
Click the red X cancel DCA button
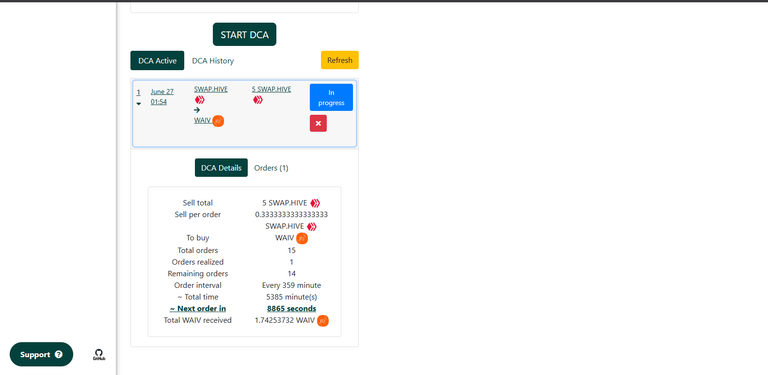click(x=318, y=123)
